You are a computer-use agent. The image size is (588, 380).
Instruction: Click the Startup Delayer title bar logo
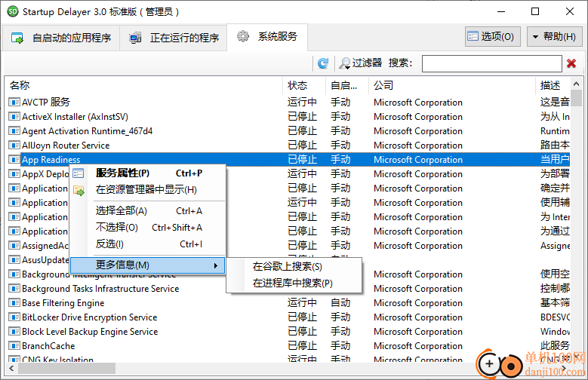click(13, 11)
